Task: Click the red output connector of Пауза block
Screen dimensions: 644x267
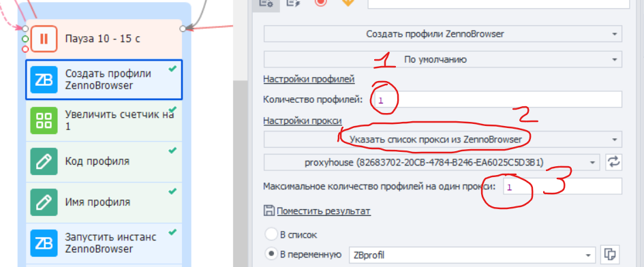Action: (25, 49)
